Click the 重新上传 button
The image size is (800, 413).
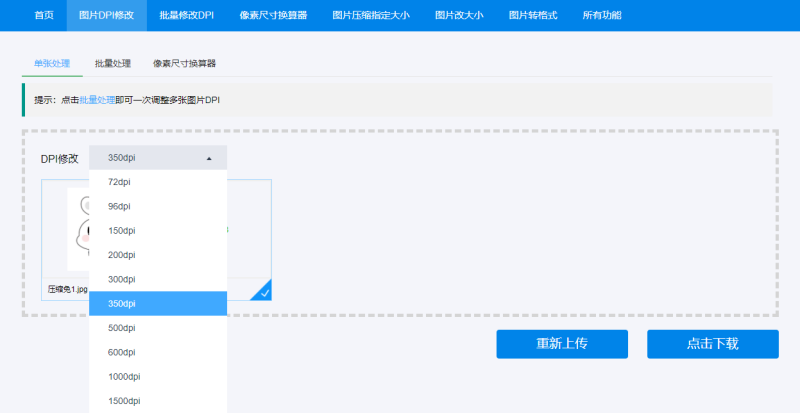pyautogui.click(x=562, y=344)
